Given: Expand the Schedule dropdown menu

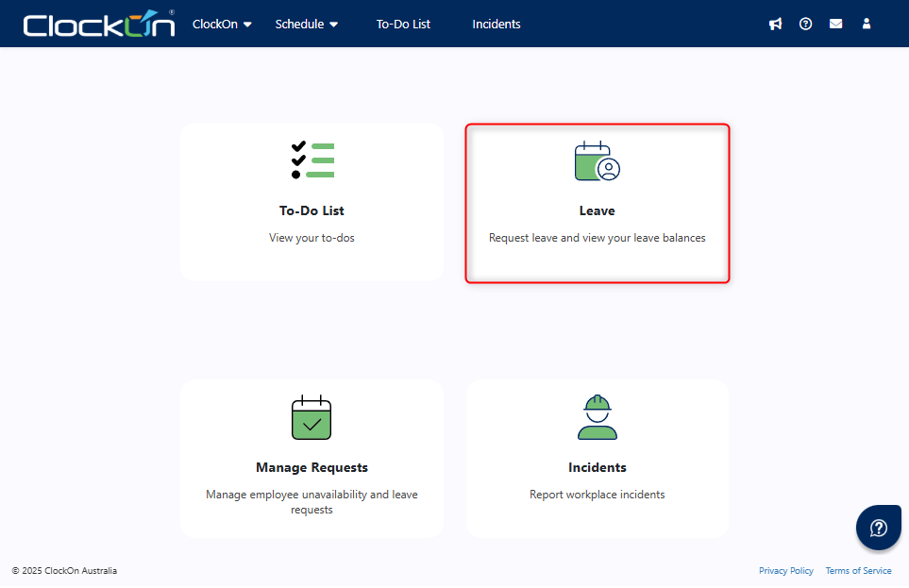Looking at the screenshot, I should pyautogui.click(x=306, y=25).
